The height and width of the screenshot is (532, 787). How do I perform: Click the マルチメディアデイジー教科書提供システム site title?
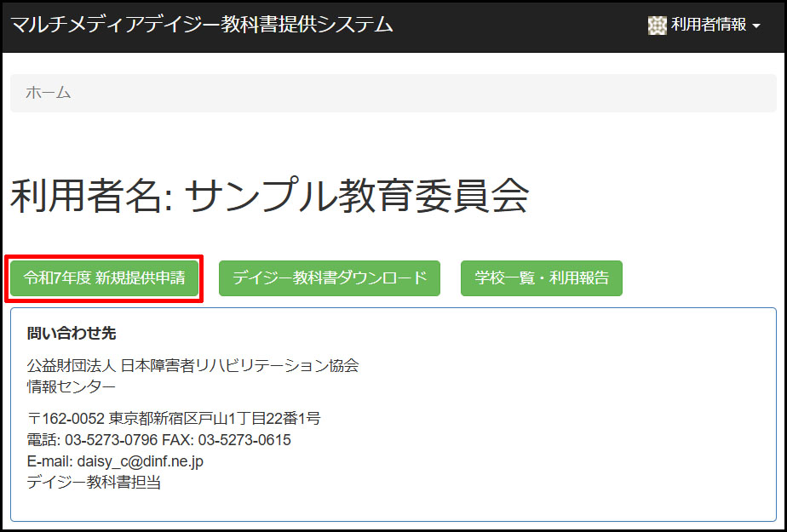click(202, 25)
